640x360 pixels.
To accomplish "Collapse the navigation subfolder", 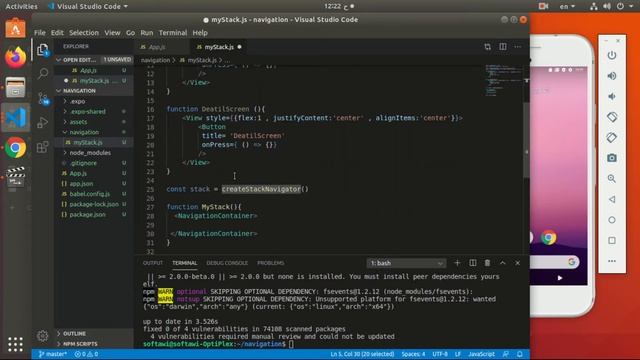I will click(94, 132).
